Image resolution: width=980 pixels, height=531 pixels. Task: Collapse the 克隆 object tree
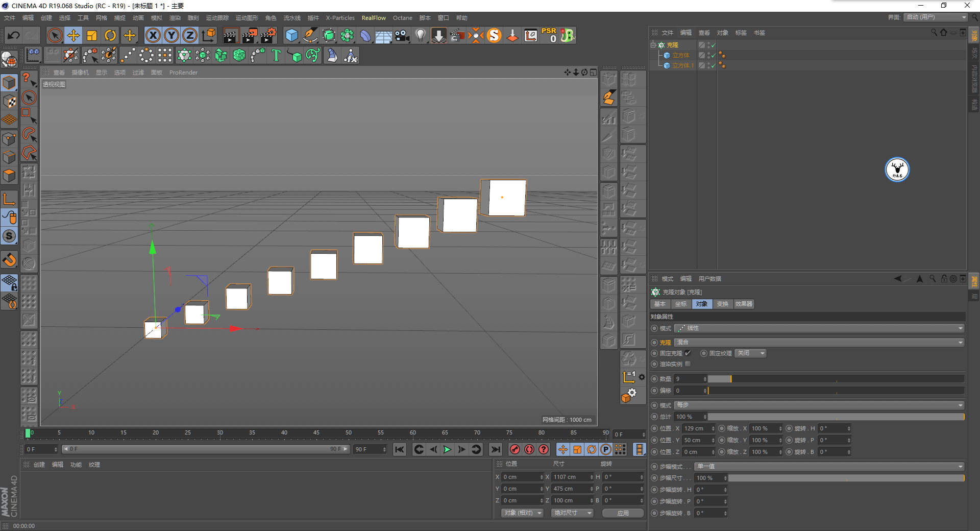point(653,45)
